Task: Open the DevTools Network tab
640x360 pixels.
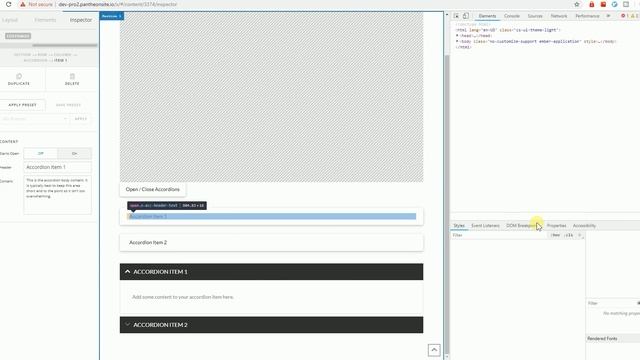Action: [x=559, y=16]
